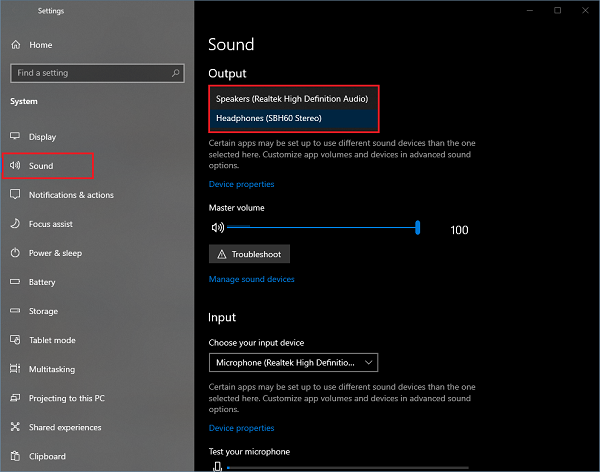The height and width of the screenshot is (472, 600).
Task: Open output Device properties link
Action: [x=241, y=184]
